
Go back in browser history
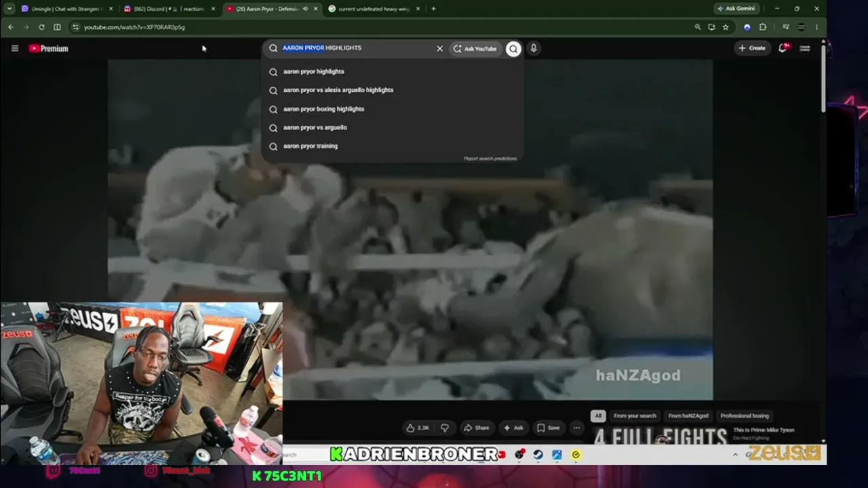pyautogui.click(x=11, y=27)
